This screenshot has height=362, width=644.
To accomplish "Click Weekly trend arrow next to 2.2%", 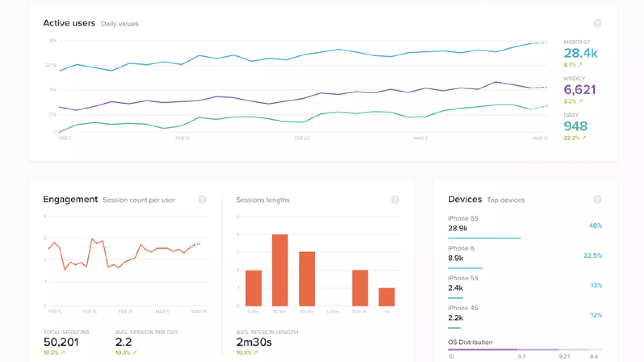I will 580,101.
